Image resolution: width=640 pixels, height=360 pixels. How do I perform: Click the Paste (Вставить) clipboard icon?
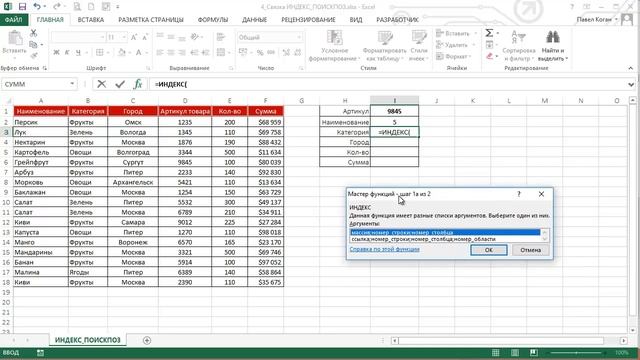(15, 38)
